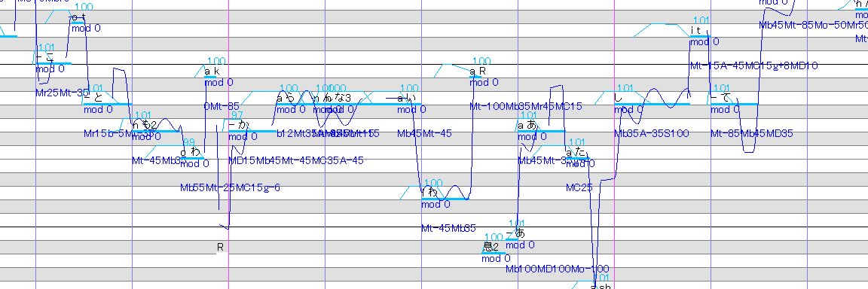
Task: Click the rest marker "R"
Action: (x=220, y=248)
